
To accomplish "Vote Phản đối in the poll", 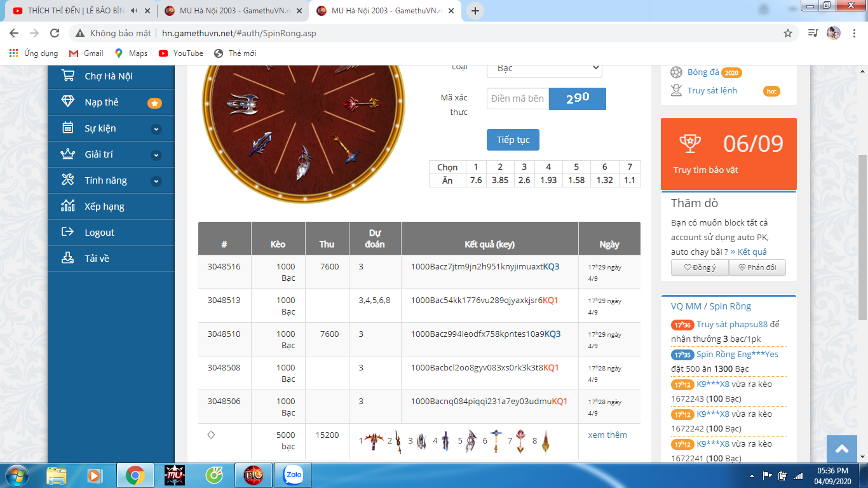I will 756,268.
